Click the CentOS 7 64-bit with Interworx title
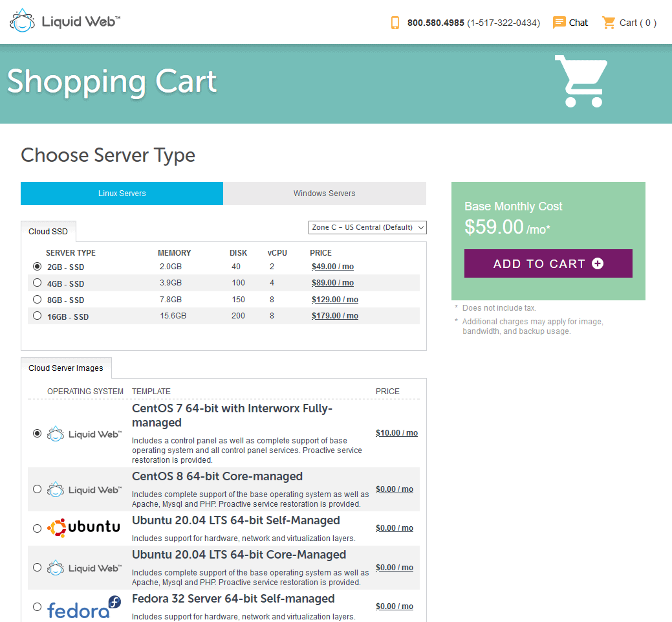 coord(232,416)
